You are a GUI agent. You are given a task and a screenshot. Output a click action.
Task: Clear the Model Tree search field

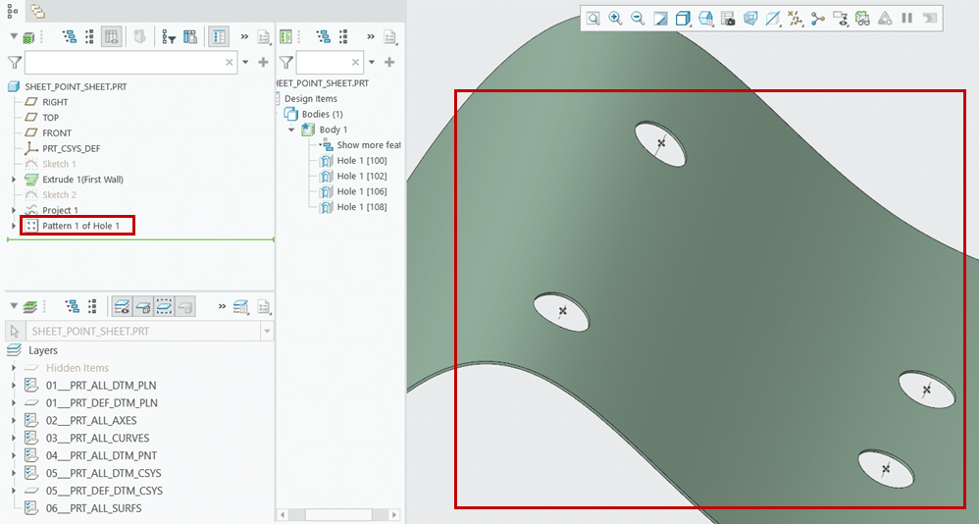click(230, 63)
